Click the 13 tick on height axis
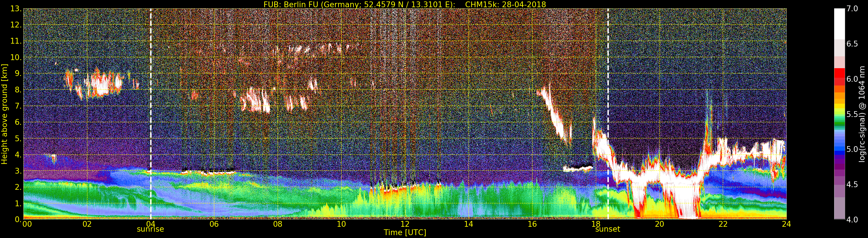Image resolution: width=868 pixels, height=238 pixels. click(16, 8)
